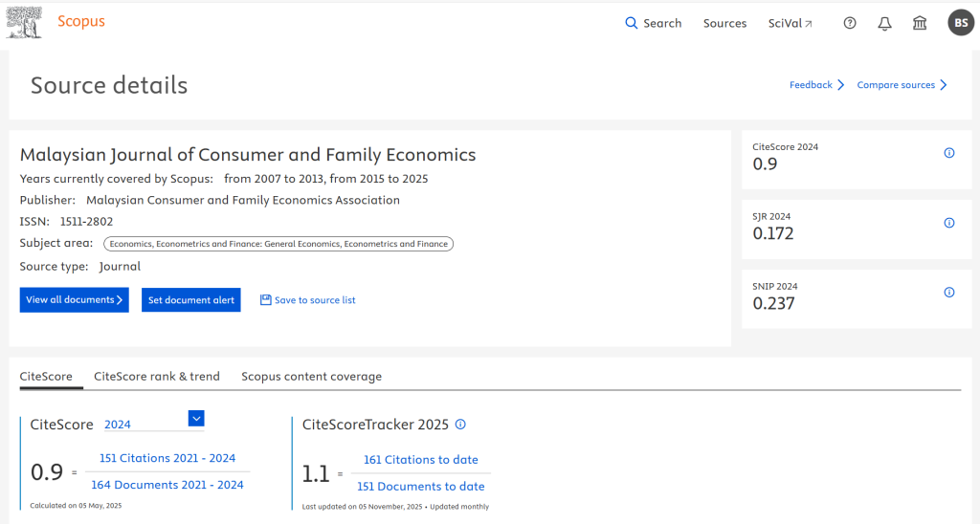This screenshot has width=980, height=524.
Task: Click the CiteScore 2024 info icon
Action: tap(948, 153)
